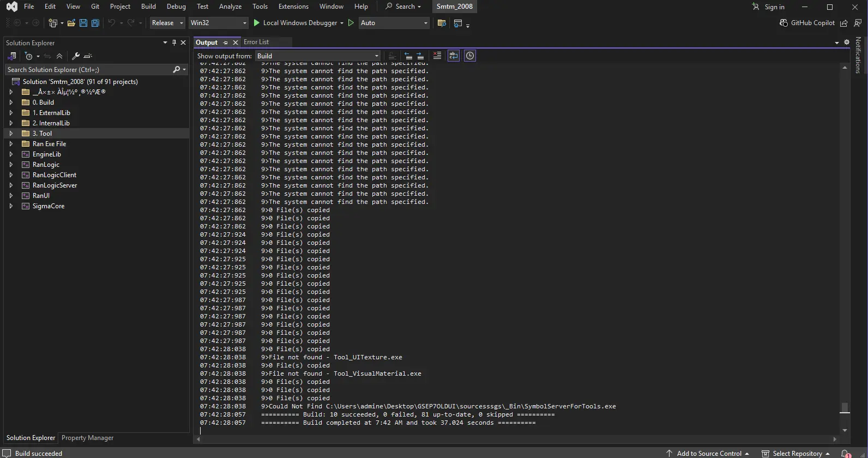Select the RanLogicServer project
Screen dimensions: 868x458
(55, 185)
